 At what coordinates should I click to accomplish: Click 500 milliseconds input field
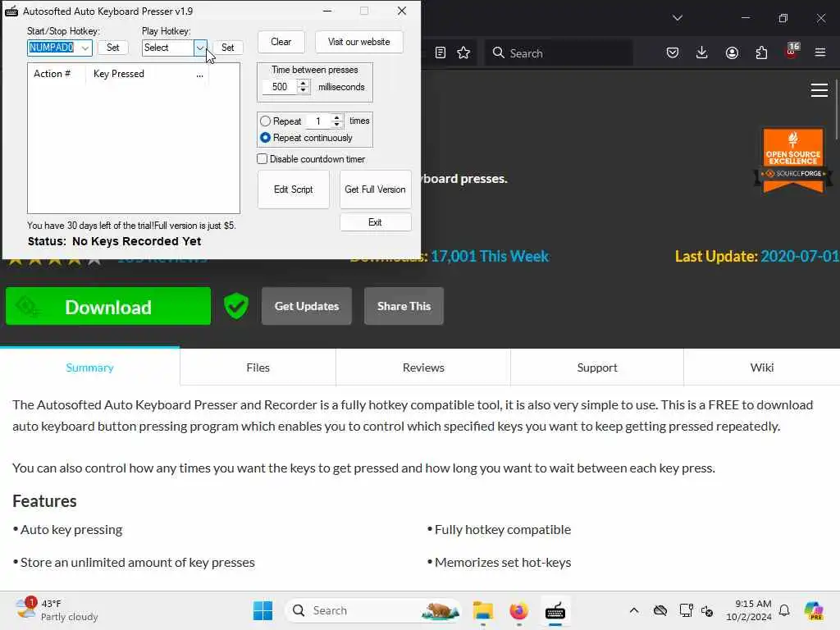tap(281, 87)
